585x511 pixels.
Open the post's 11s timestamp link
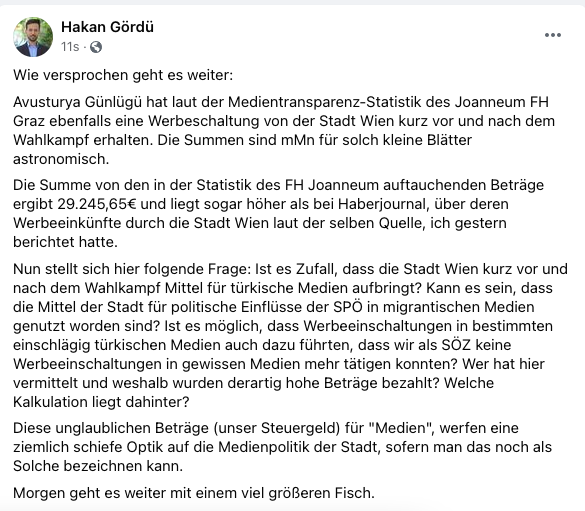click(x=70, y=47)
